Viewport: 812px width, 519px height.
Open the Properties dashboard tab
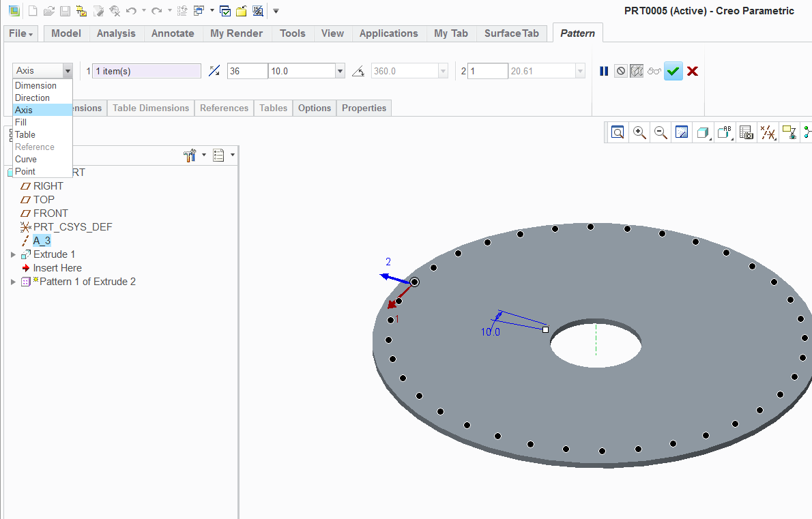(x=364, y=108)
